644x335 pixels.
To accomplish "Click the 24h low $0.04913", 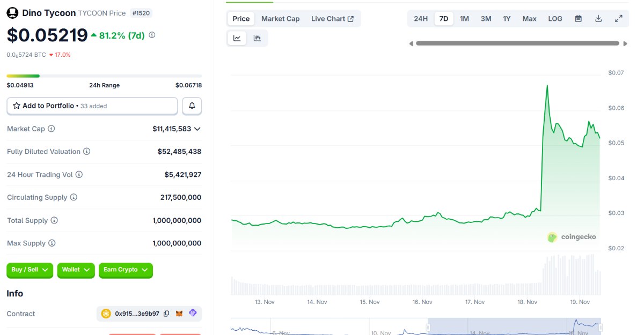I will point(20,85).
